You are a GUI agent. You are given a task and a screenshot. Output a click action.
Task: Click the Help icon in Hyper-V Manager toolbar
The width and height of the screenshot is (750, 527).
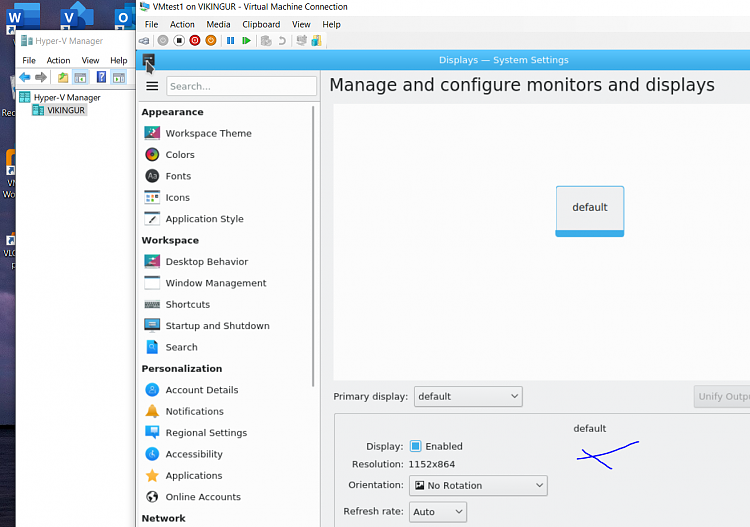[x=101, y=77]
